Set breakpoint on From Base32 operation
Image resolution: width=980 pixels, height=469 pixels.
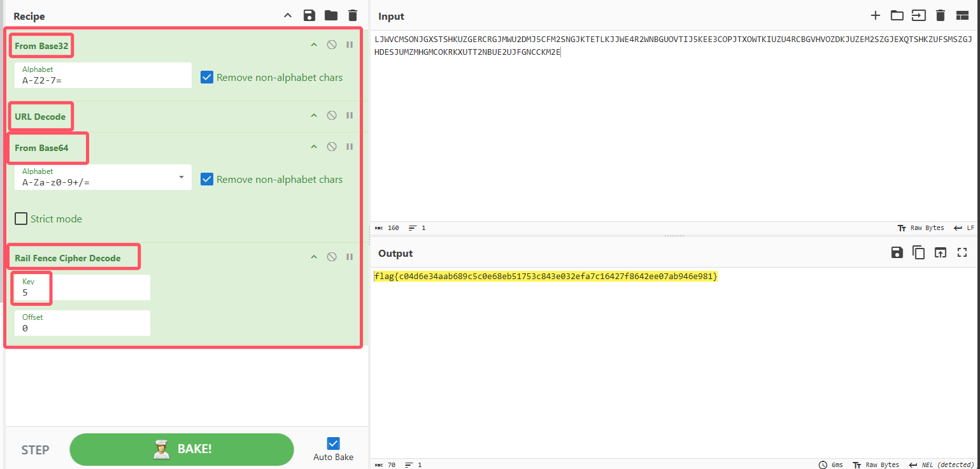click(x=350, y=45)
